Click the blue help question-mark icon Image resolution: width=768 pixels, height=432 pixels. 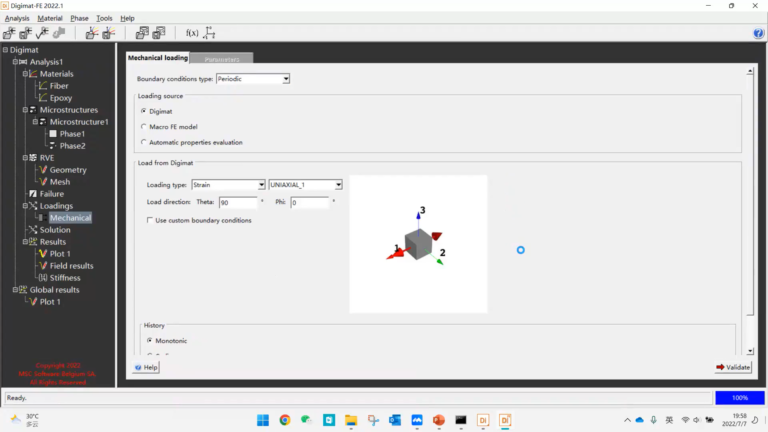pos(758,33)
